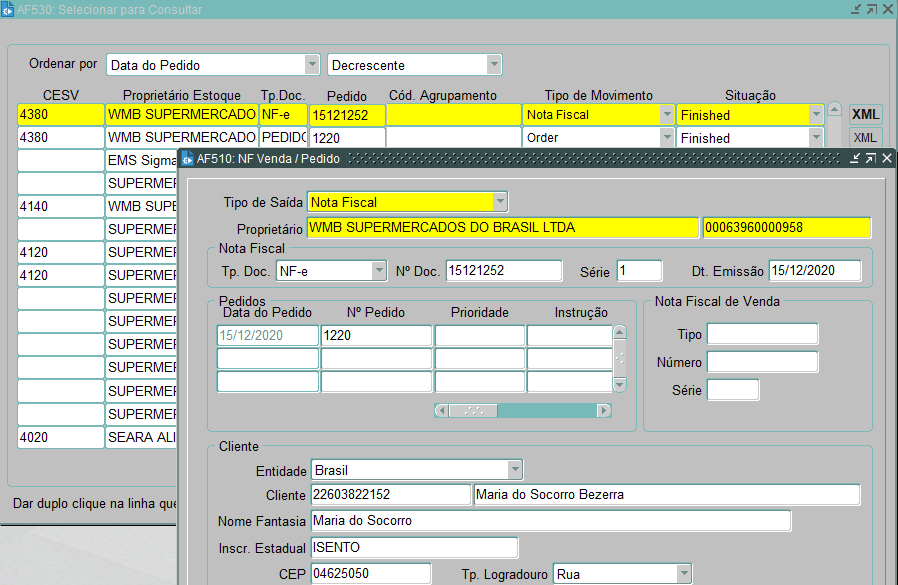Expand the Entidade Brasil dropdown
This screenshot has width=898, height=585.
click(515, 470)
